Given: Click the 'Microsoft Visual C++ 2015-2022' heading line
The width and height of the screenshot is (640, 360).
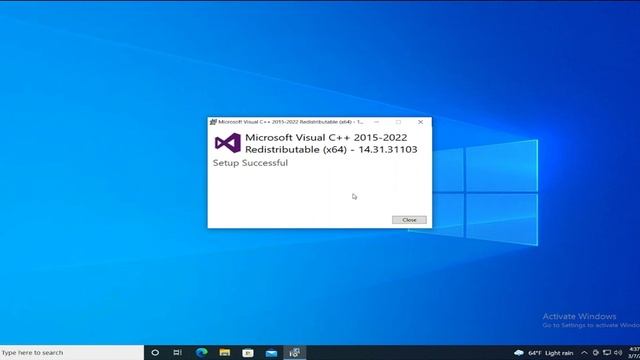Looking at the screenshot, I should pos(326,138).
